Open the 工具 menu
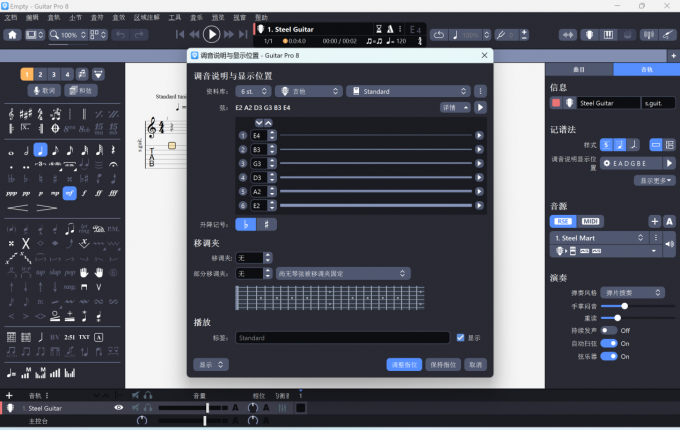Screen dimensions: 680x430 coord(175,17)
